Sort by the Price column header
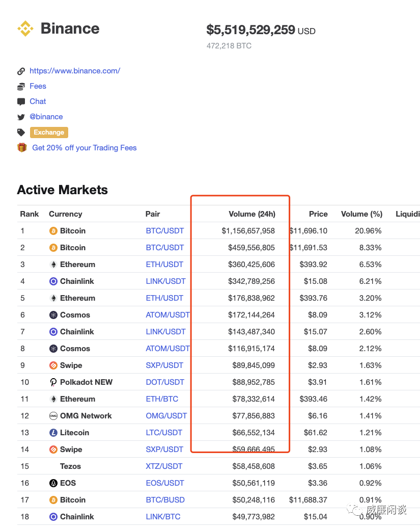Image resolution: width=420 pixels, height=528 pixels. pyautogui.click(x=318, y=214)
